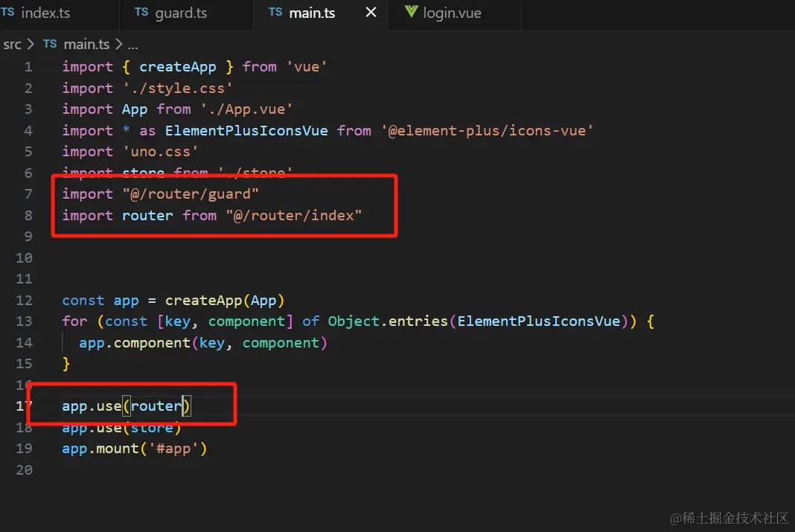This screenshot has height=532, width=795.
Task: Click the src breadcrumb segment
Action: 12,45
